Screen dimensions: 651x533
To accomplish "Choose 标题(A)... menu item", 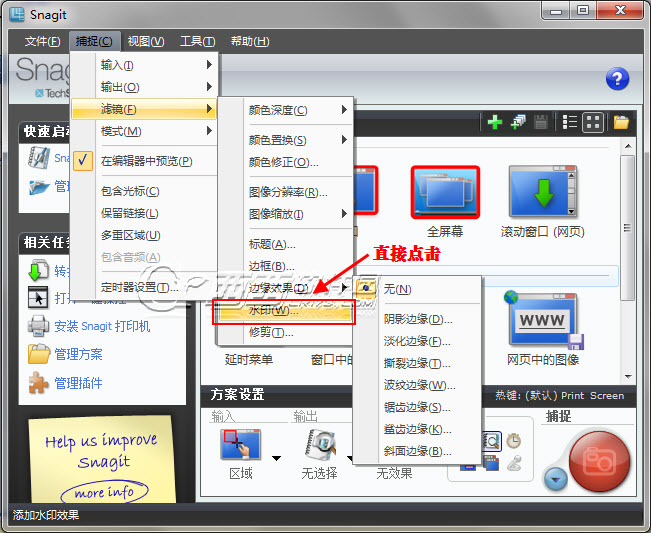I will [285, 244].
